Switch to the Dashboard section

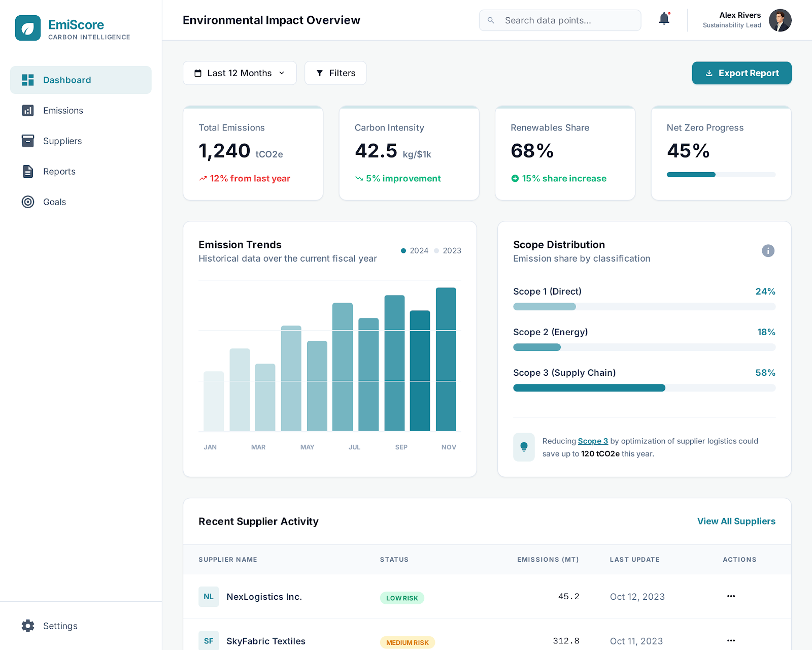point(67,80)
